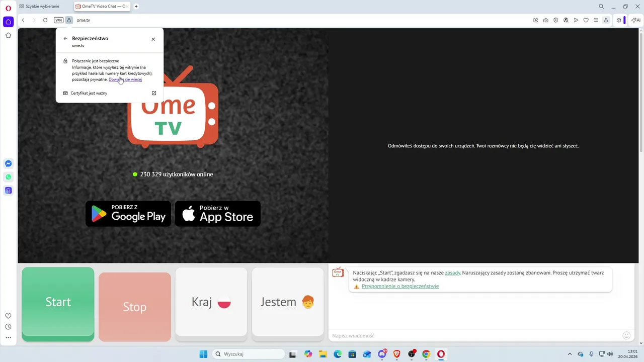Open the edit page pencil icon
The height and width of the screenshot is (362, 644).
[535, 20]
